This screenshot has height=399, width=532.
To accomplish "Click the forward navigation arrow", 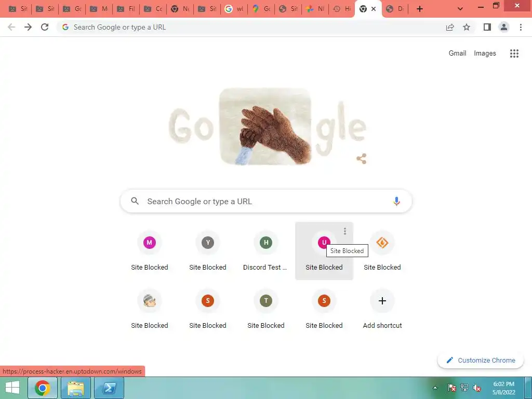I will click(28, 27).
